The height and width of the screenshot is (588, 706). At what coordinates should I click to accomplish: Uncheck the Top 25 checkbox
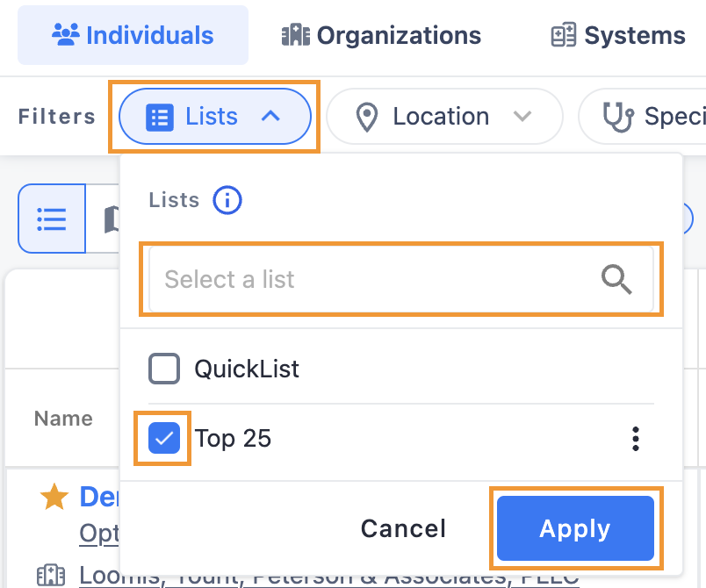pyautogui.click(x=164, y=438)
